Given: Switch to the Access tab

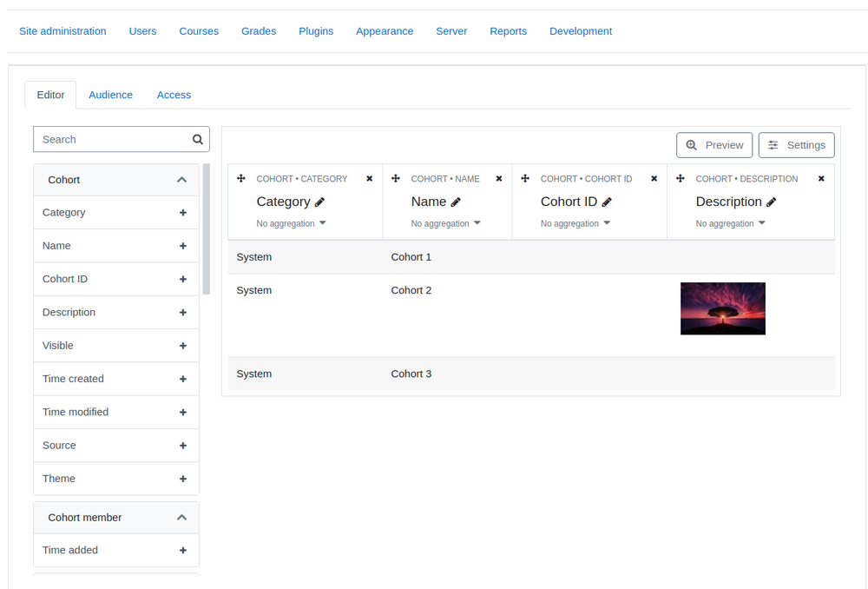Looking at the screenshot, I should pos(174,95).
